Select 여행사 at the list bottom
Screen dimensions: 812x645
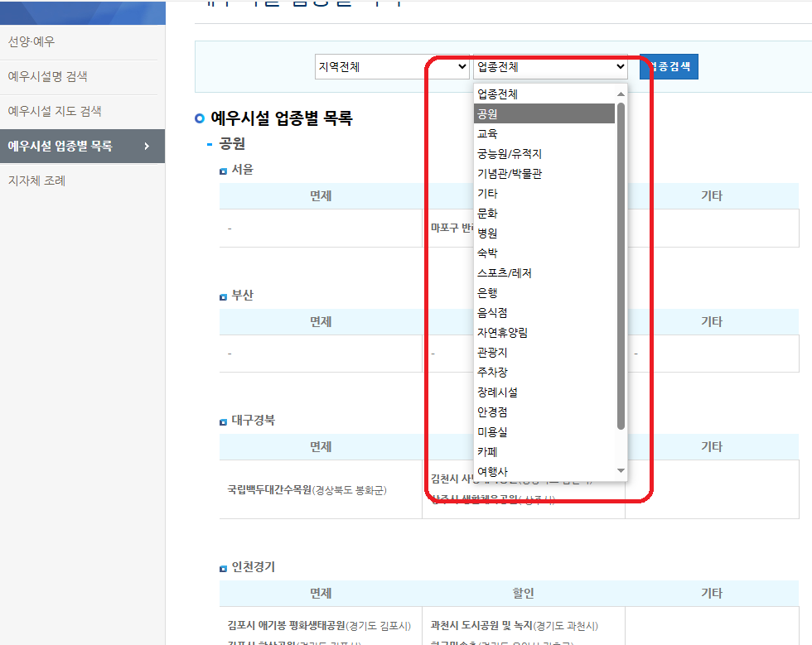pyautogui.click(x=544, y=471)
